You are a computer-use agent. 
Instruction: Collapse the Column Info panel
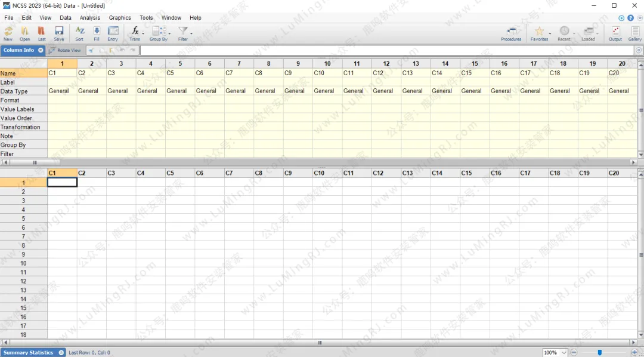click(x=41, y=50)
